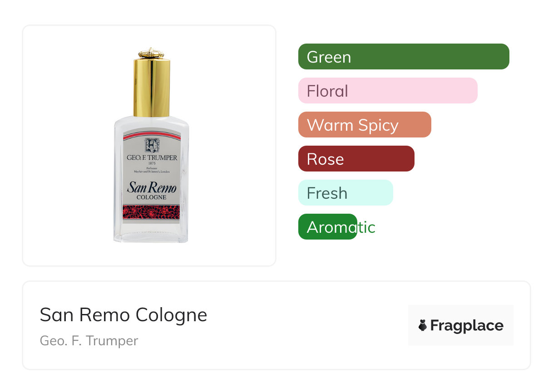553x392 pixels.
Task: Open the San Remo Cologne bottle image
Action: coord(151,145)
